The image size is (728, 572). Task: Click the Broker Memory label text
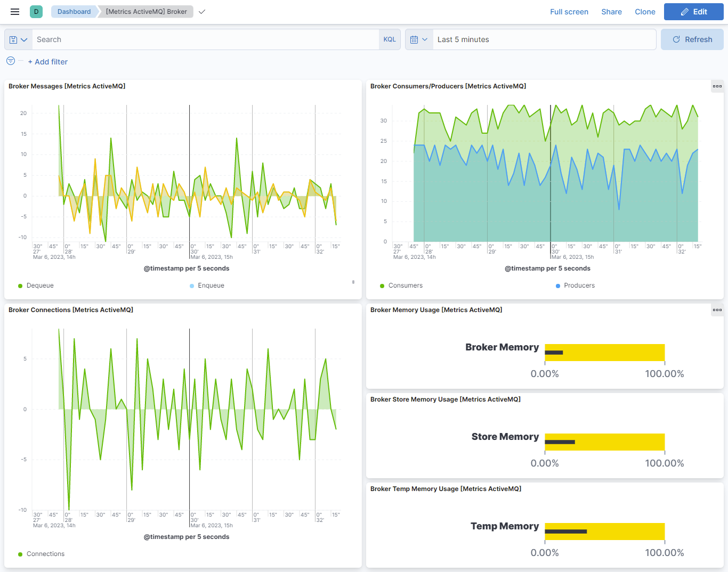[x=502, y=347]
